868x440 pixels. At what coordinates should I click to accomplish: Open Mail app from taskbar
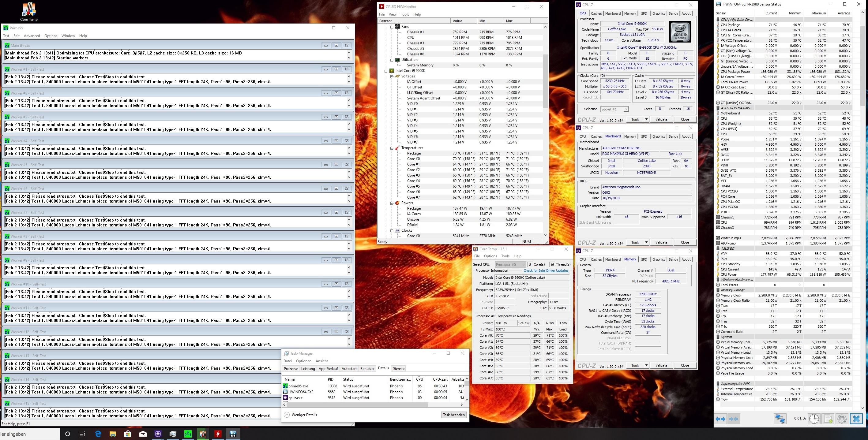[x=143, y=434]
